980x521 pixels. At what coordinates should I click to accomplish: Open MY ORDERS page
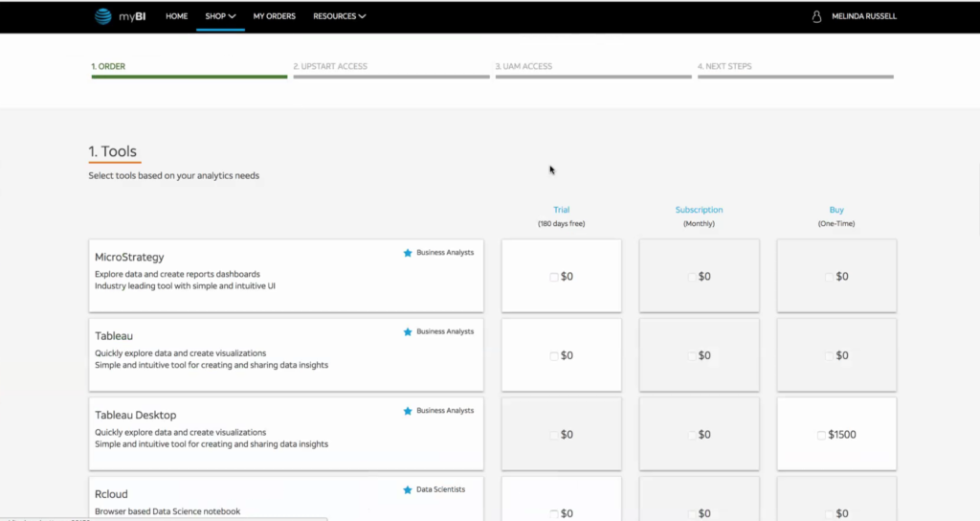[275, 16]
